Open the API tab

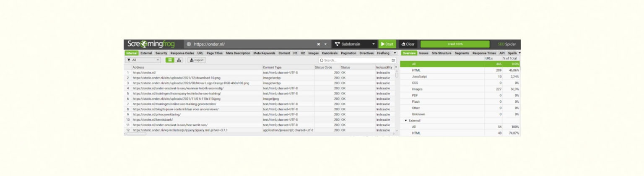click(502, 53)
